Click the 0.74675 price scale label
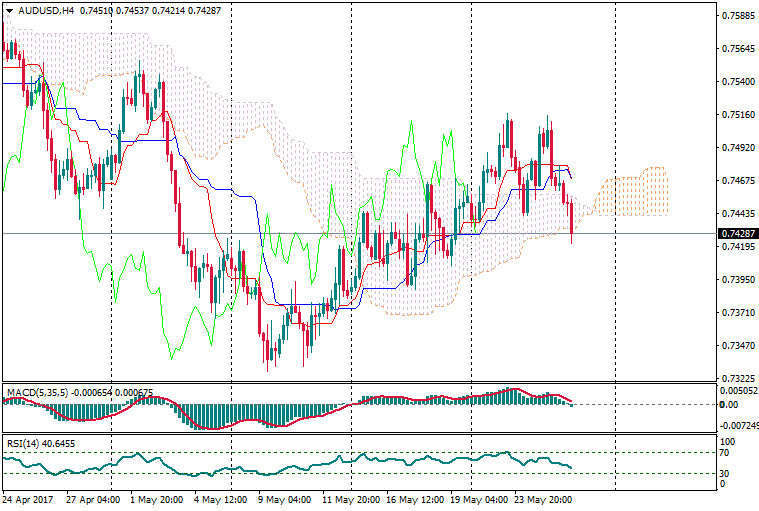This screenshot has width=759, height=511. click(x=736, y=181)
